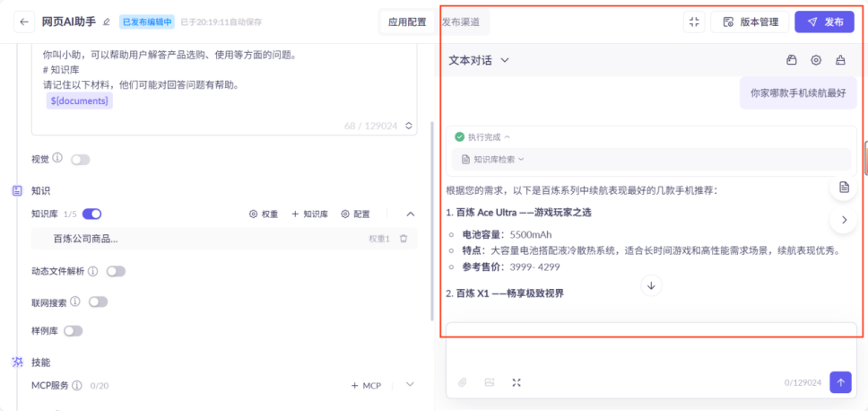Switch to 发布渠道 tab
The width and height of the screenshot is (868, 411).
[461, 22]
